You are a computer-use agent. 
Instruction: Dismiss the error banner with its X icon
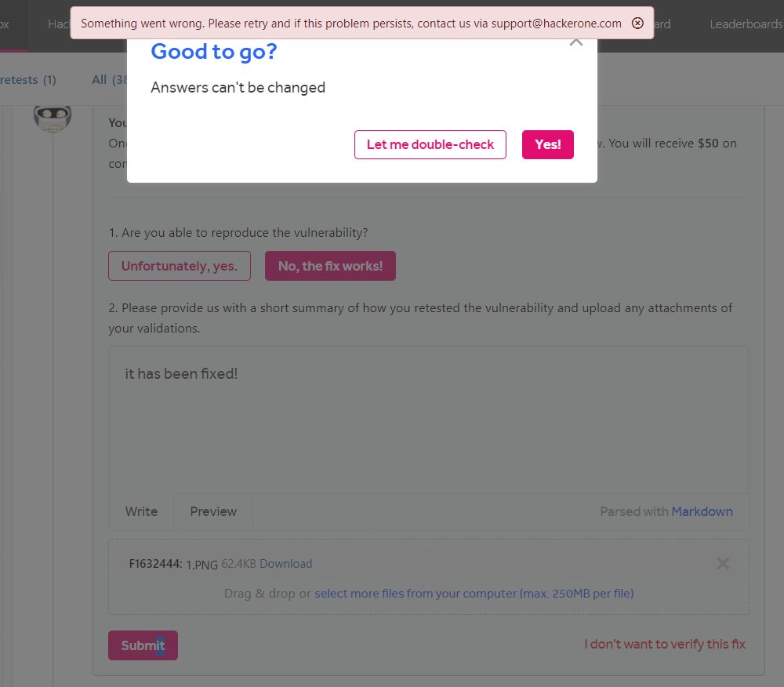(637, 23)
